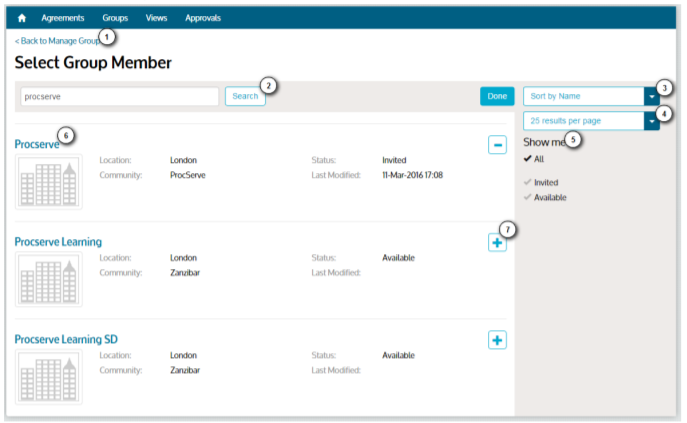Click the search field containing procserve
The image size is (687, 423).
(x=118, y=97)
